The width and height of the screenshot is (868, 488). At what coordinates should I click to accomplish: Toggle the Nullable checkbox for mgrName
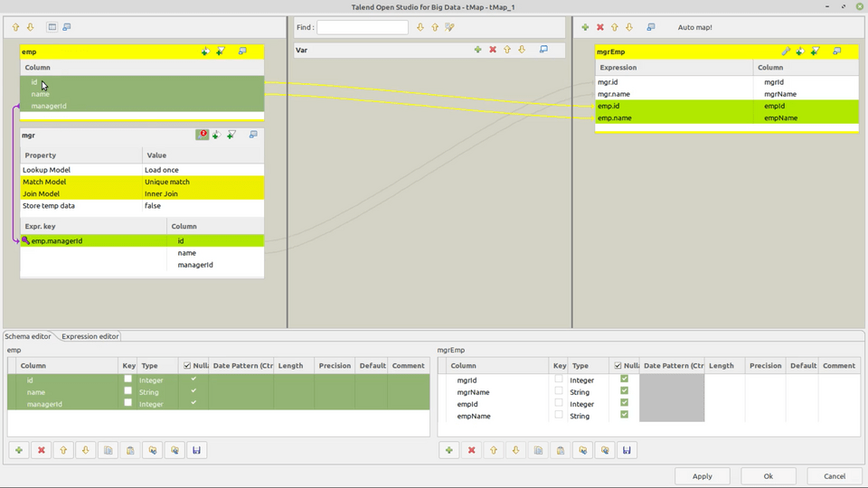coord(625,390)
